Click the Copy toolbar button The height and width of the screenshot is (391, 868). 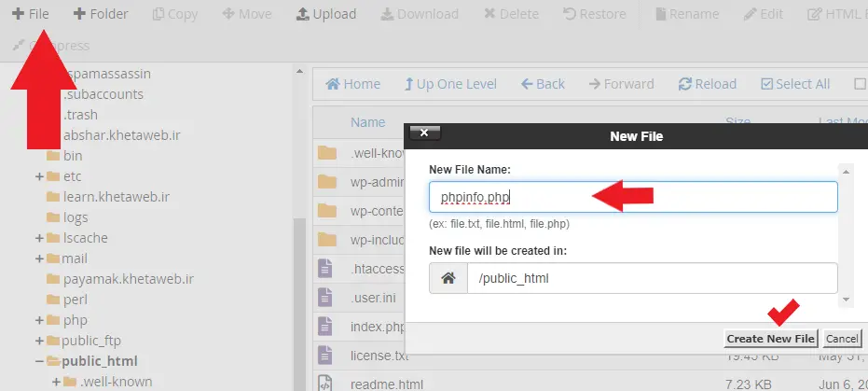(x=175, y=14)
